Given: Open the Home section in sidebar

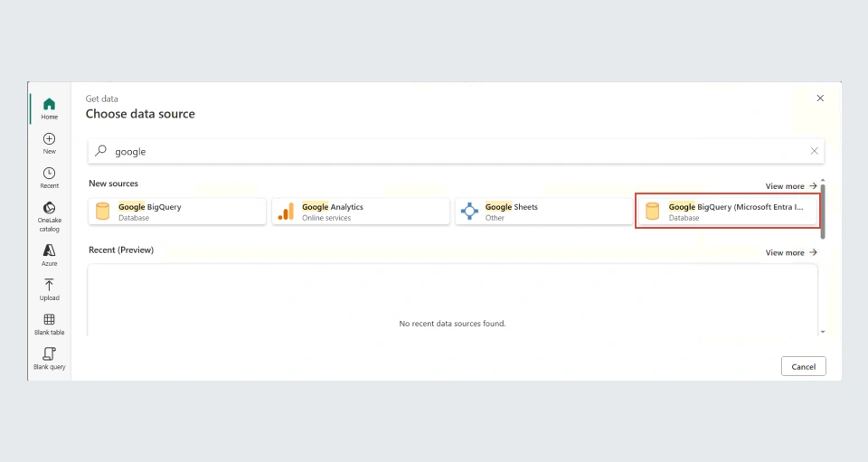Looking at the screenshot, I should [49, 109].
